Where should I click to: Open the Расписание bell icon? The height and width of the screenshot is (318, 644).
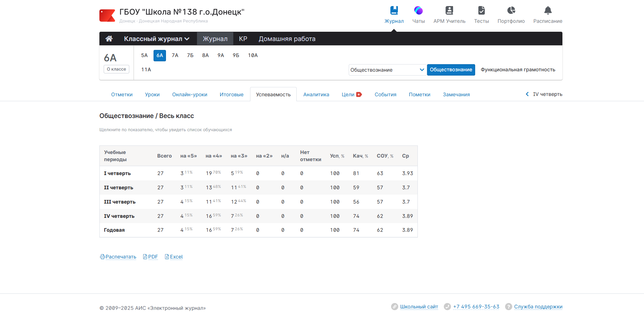point(548,10)
